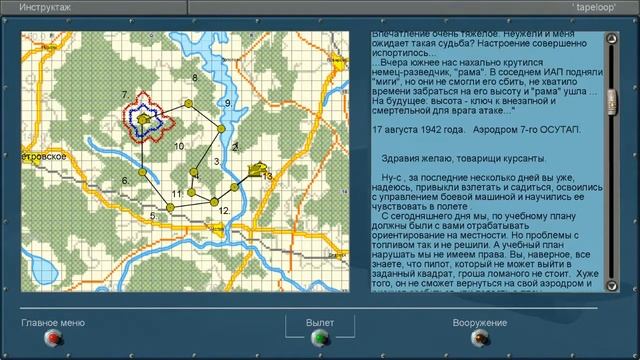640x360 pixels.
Task: Select waypoint marker near label 6
Action: 142,172
